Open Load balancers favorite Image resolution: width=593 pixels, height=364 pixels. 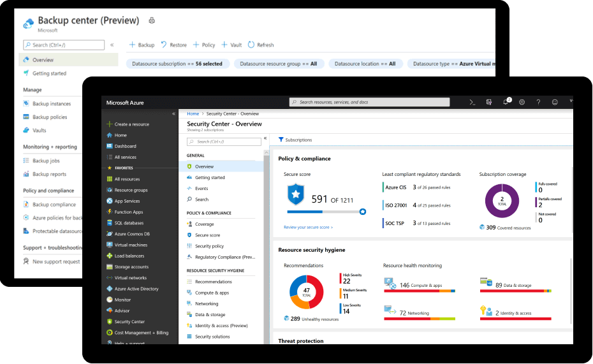click(125, 256)
